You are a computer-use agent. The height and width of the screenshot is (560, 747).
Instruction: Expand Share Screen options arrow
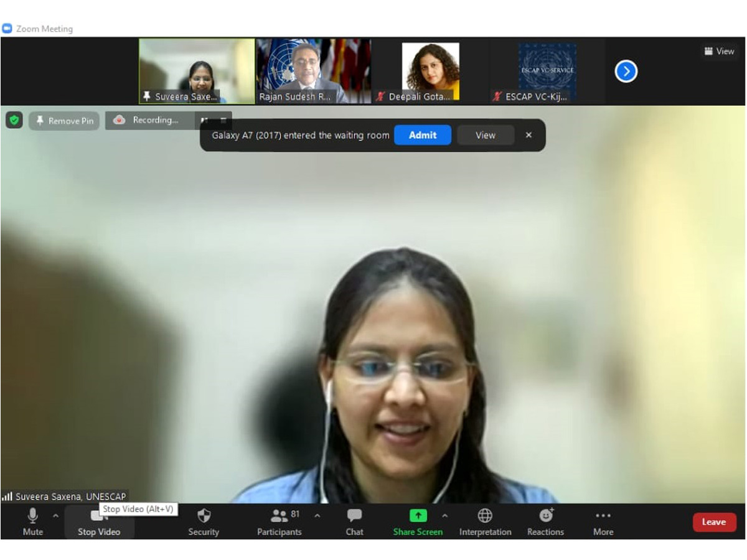[444, 516]
